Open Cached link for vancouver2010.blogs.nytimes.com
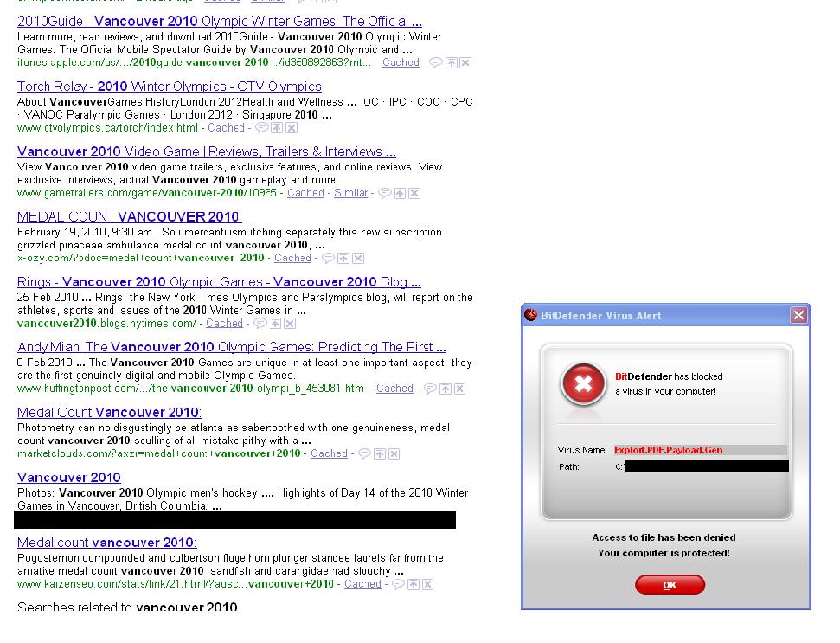The width and height of the screenshot is (840, 643). (x=224, y=323)
